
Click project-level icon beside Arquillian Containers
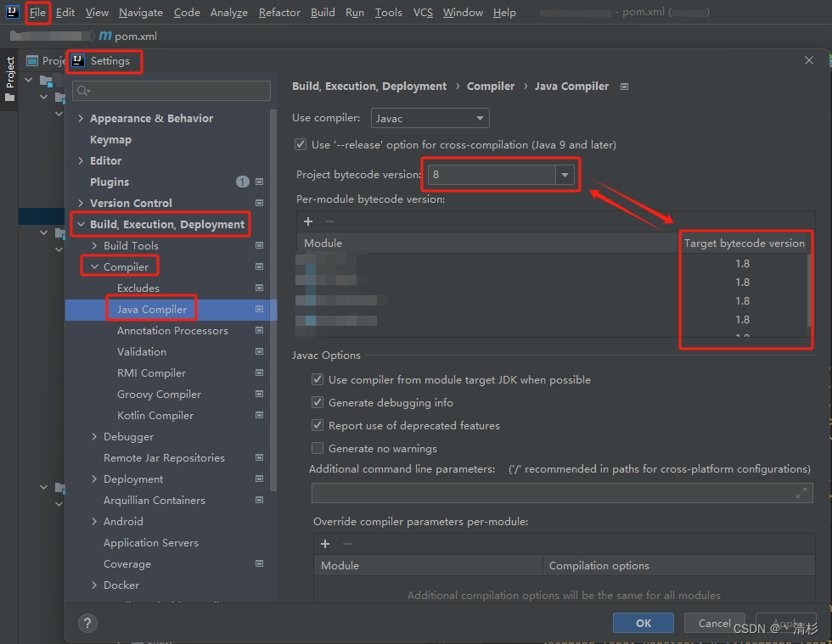coord(260,500)
